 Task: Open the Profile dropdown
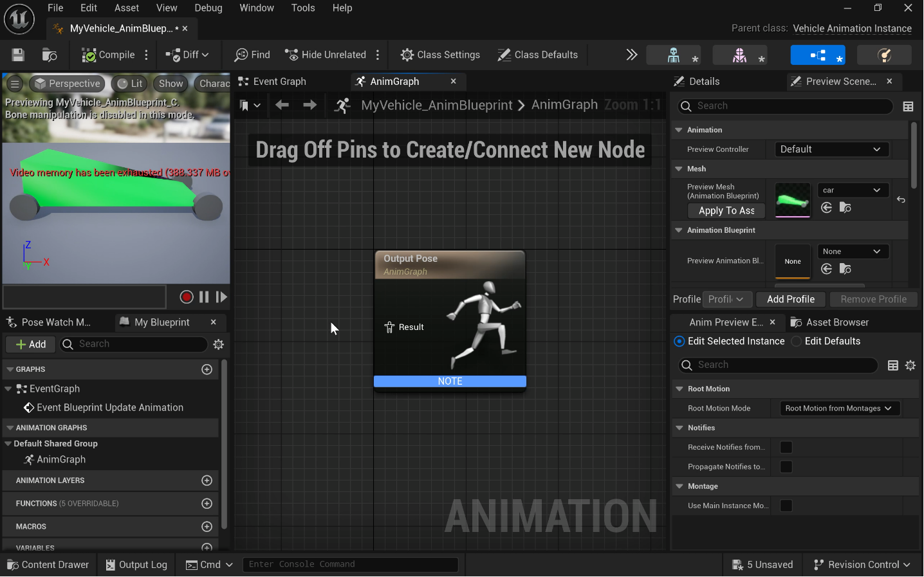726,299
